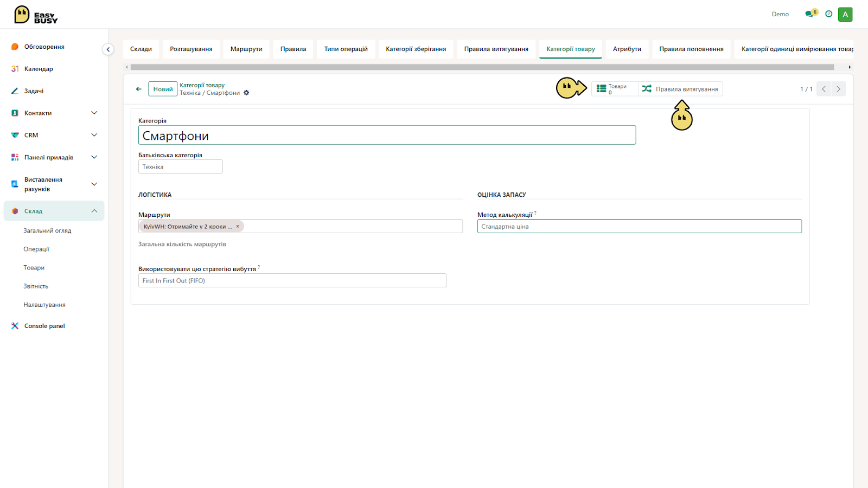868x488 pixels.
Task: Switch to the Типи операцій tab
Action: coord(346,49)
